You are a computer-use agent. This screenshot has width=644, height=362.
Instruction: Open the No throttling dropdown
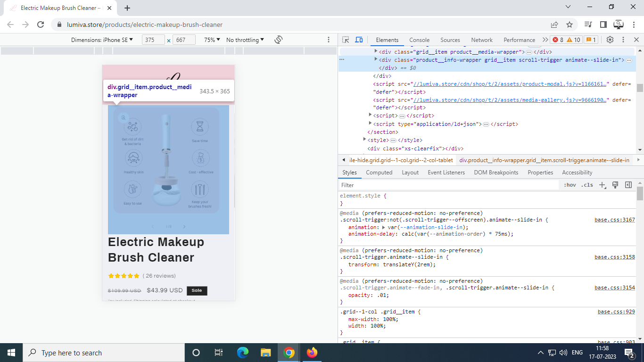245,40
